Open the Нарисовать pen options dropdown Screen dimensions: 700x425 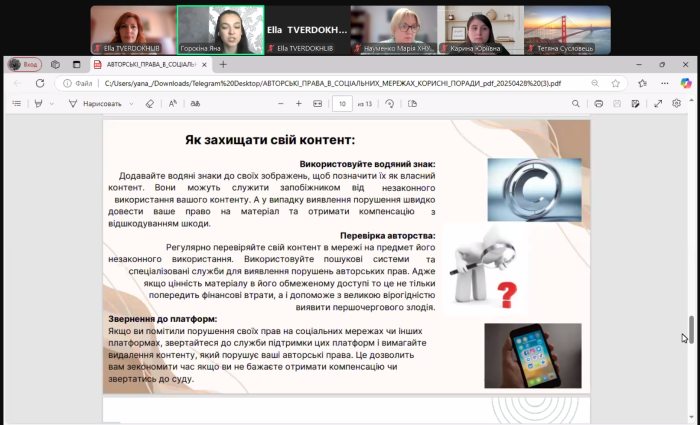(130, 103)
